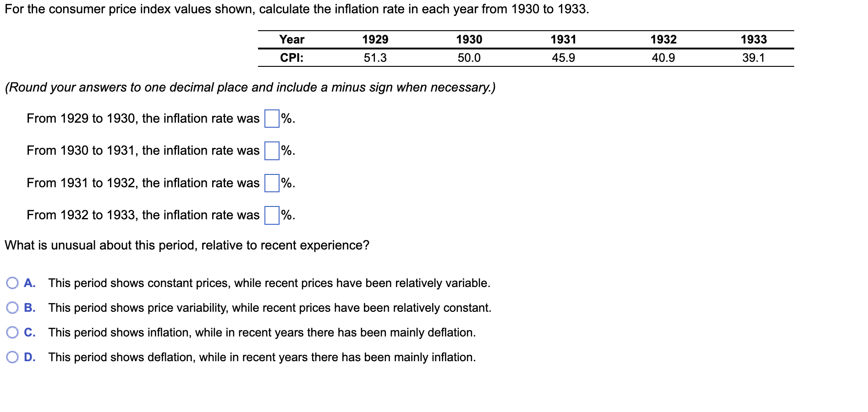This screenshot has height=412, width=868.
Task: Select radio button C
Action: [x=13, y=333]
